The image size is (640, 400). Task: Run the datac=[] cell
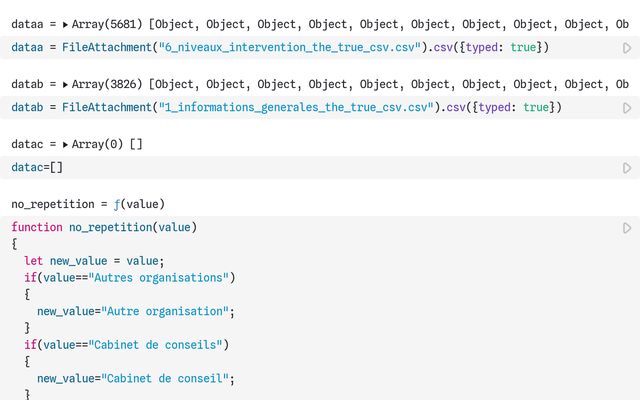pos(626,168)
